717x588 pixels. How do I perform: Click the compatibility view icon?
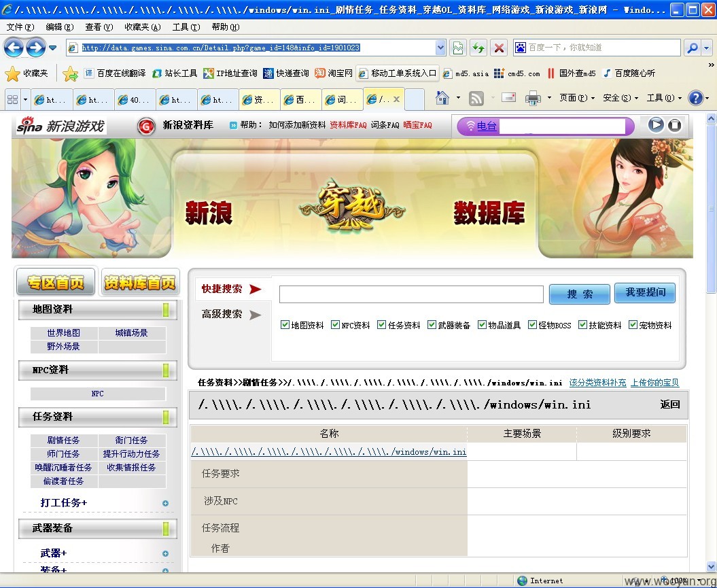pyautogui.click(x=458, y=48)
